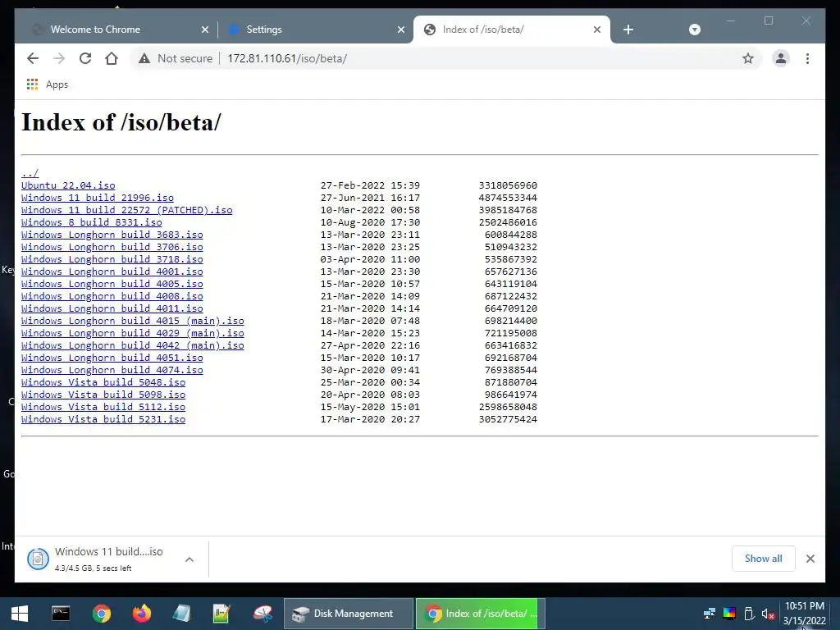Switch to Disk Management window in taskbar
The width and height of the screenshot is (840, 630).
(x=348, y=614)
